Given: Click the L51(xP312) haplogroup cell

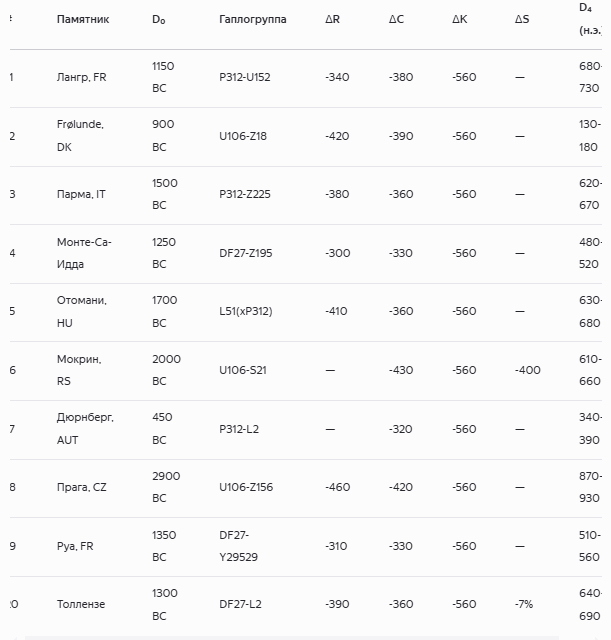Looking at the screenshot, I should [x=246, y=311].
